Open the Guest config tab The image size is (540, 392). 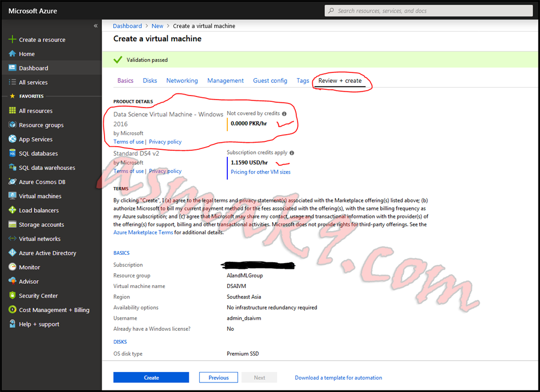coord(270,81)
